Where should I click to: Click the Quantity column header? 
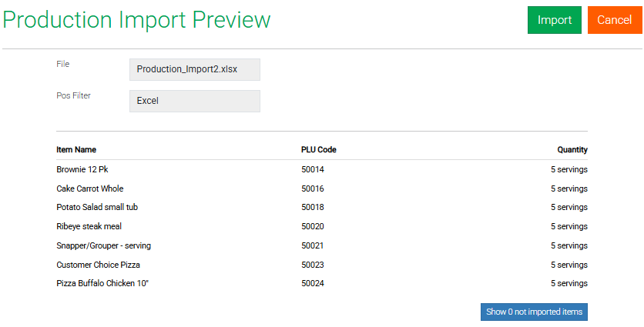point(572,150)
